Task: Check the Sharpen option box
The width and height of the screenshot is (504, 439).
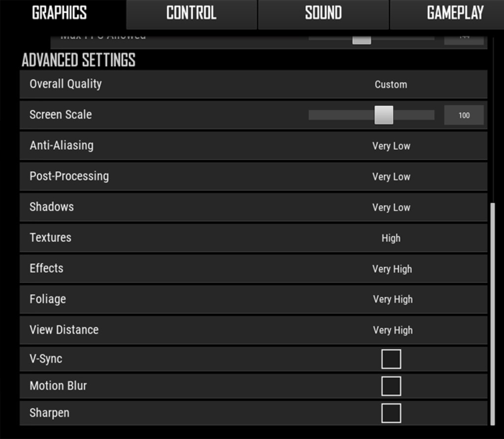Action: click(x=391, y=413)
